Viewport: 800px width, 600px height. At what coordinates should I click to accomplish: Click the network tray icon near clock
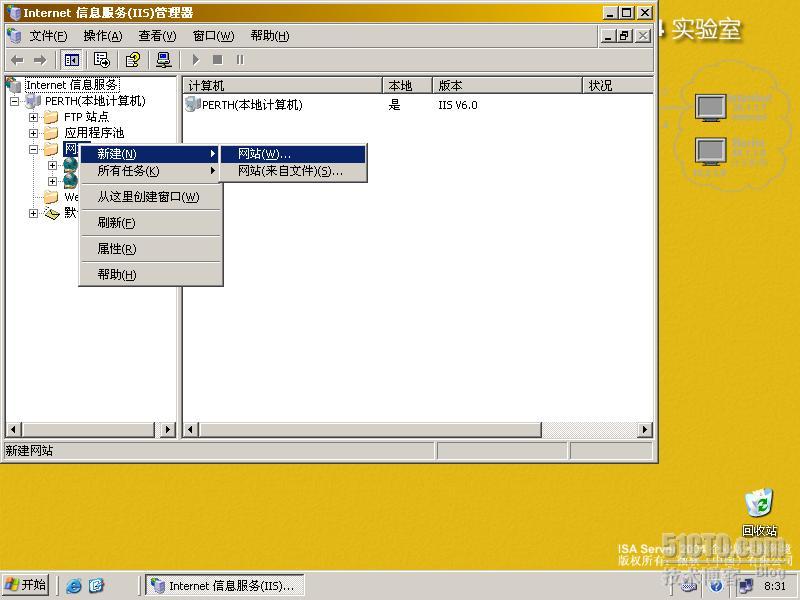745,586
